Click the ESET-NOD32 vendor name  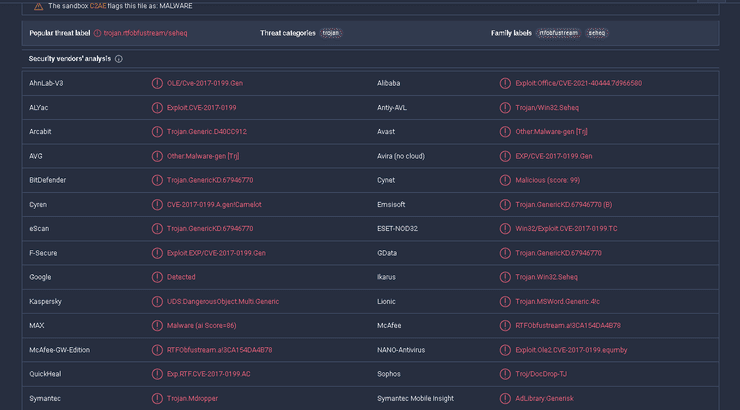coord(397,229)
